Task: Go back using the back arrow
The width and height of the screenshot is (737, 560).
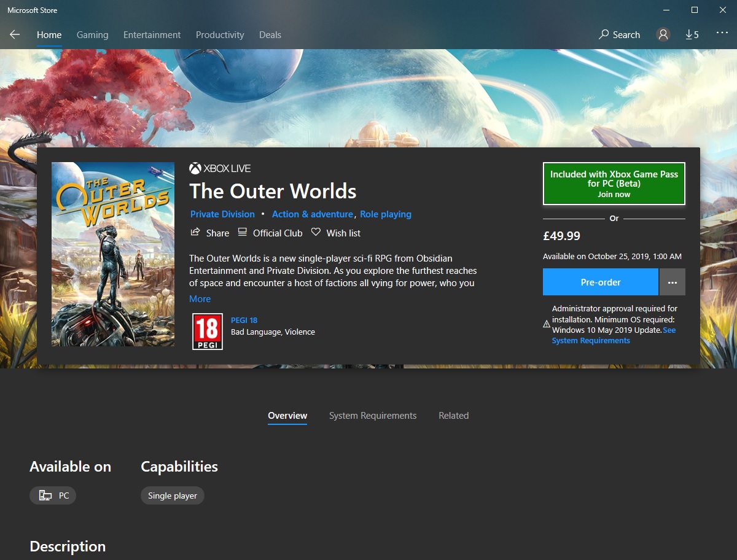Action: pyautogui.click(x=15, y=35)
